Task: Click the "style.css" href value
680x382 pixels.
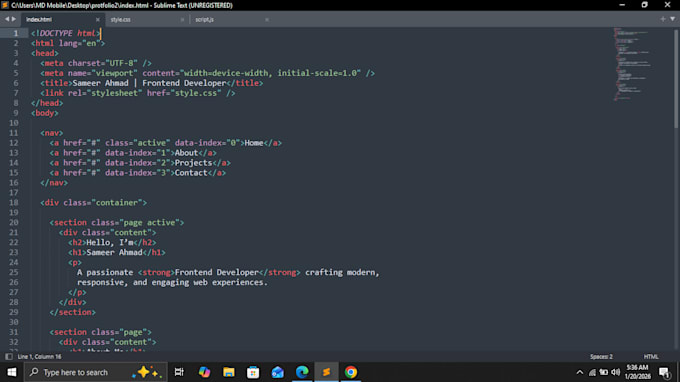Action: [196, 93]
